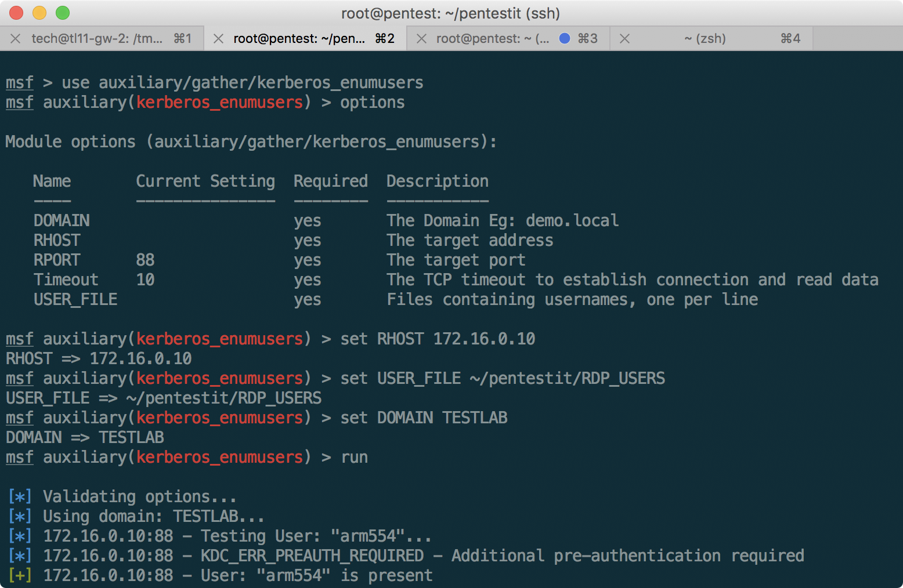Image resolution: width=903 pixels, height=588 pixels.
Task: Close the tech@tl11-gw-2 tab
Action: pos(16,39)
